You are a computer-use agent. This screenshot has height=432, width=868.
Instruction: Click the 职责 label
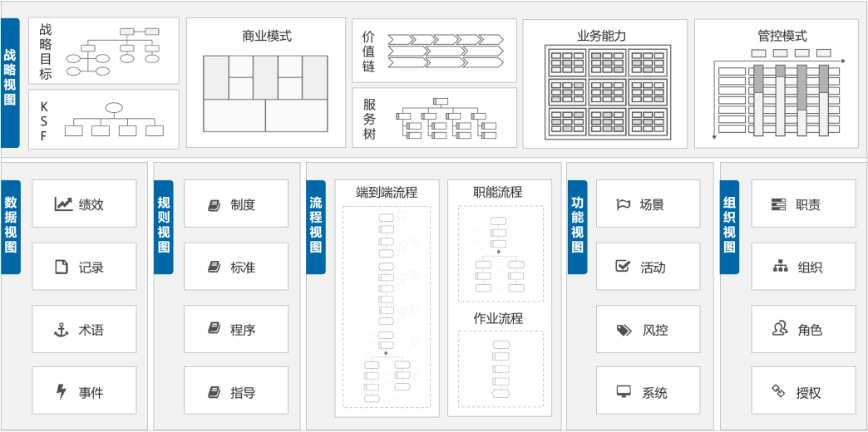[808, 204]
